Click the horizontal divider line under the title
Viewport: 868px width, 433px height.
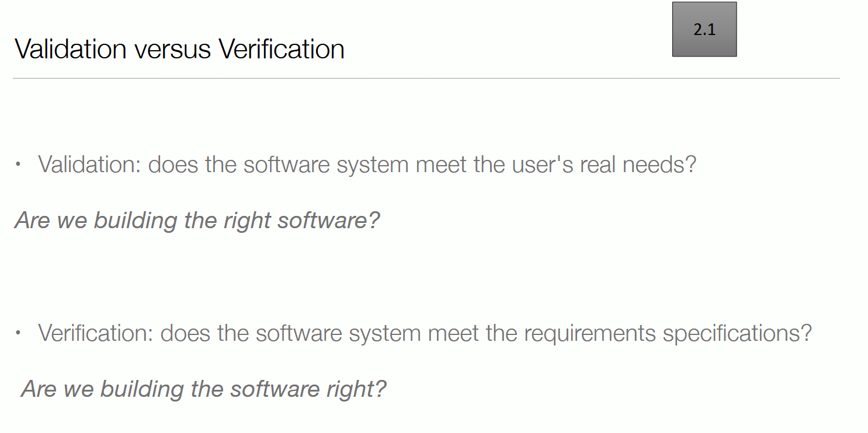pos(426,78)
